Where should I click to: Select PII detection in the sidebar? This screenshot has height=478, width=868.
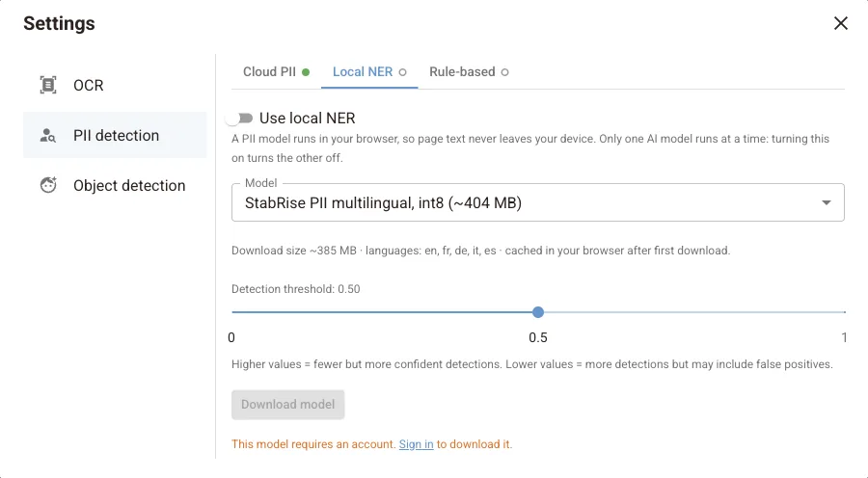click(x=115, y=135)
